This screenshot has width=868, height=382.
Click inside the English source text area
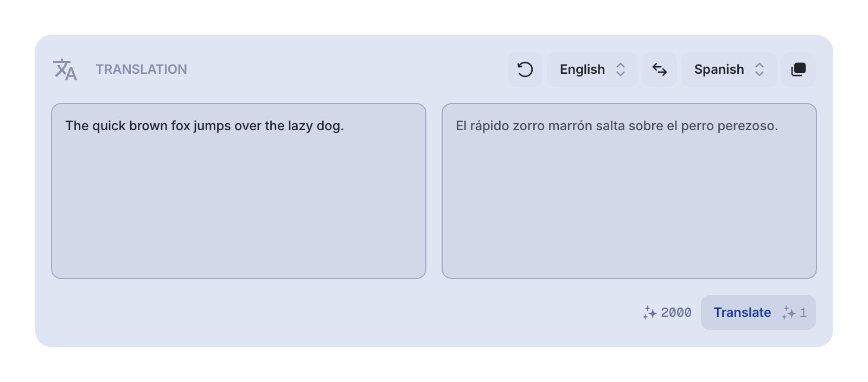tap(239, 190)
